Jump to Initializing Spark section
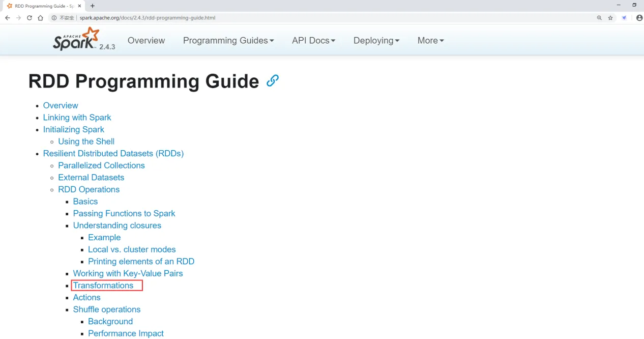 [74, 129]
